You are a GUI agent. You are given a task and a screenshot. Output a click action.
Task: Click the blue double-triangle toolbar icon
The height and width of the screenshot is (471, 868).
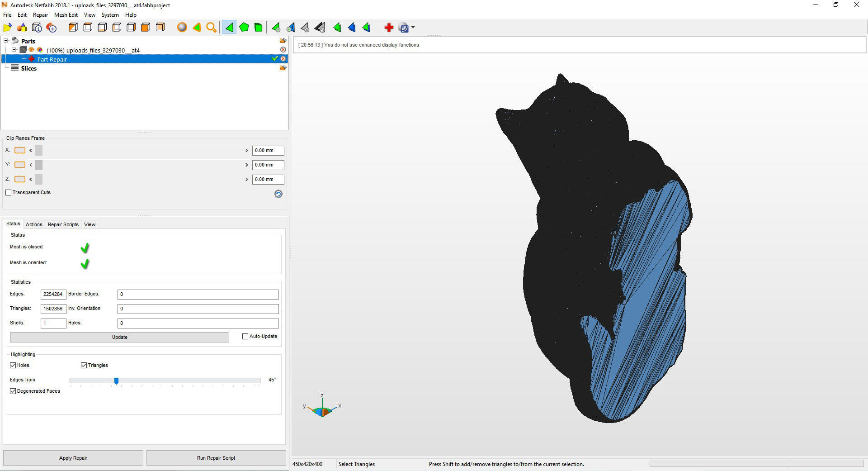pyautogui.click(x=352, y=28)
